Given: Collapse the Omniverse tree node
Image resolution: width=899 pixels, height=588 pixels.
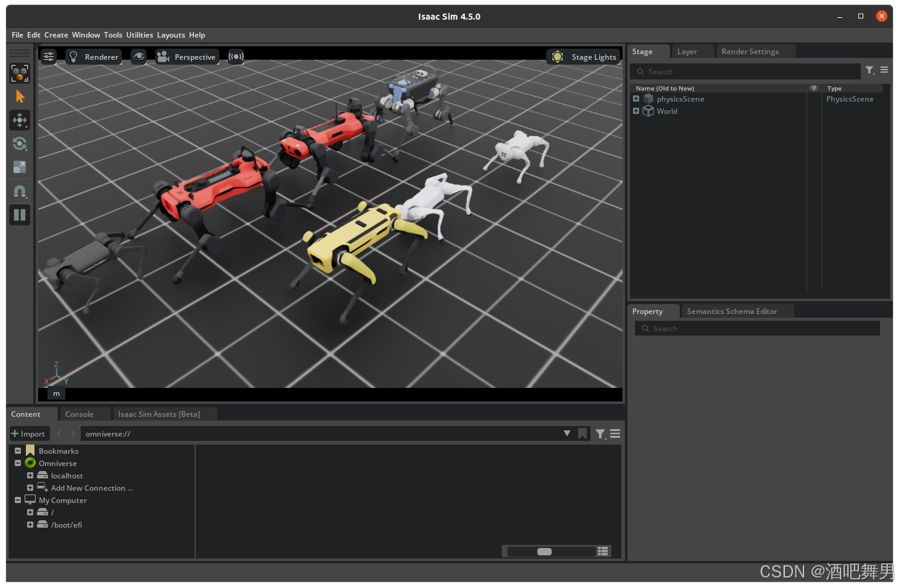Looking at the screenshot, I should click(18, 463).
